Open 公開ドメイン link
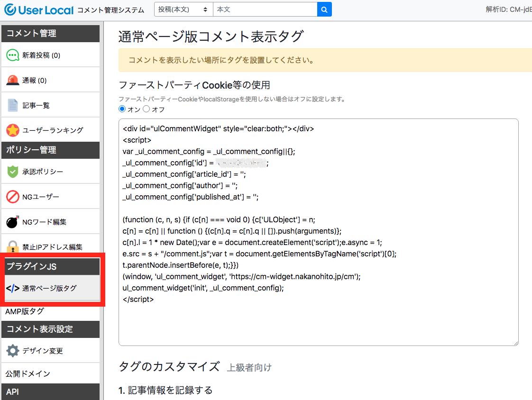 click(x=28, y=373)
